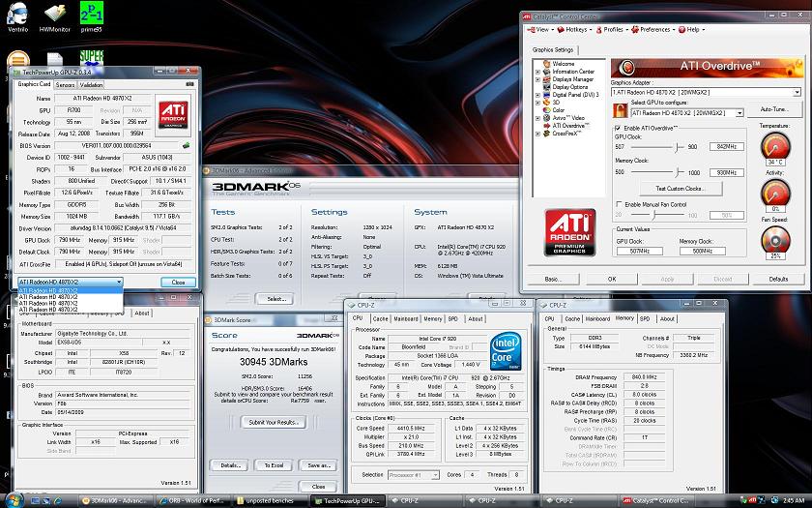Open ORB World of Performance taskbar button
This screenshot has height=508, width=812.
tap(193, 501)
